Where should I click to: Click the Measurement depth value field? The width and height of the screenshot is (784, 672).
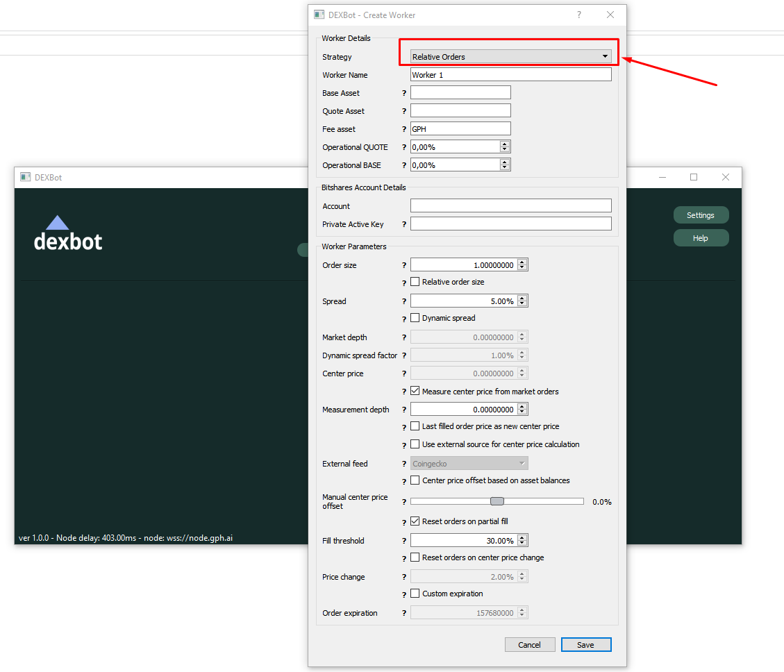469,409
